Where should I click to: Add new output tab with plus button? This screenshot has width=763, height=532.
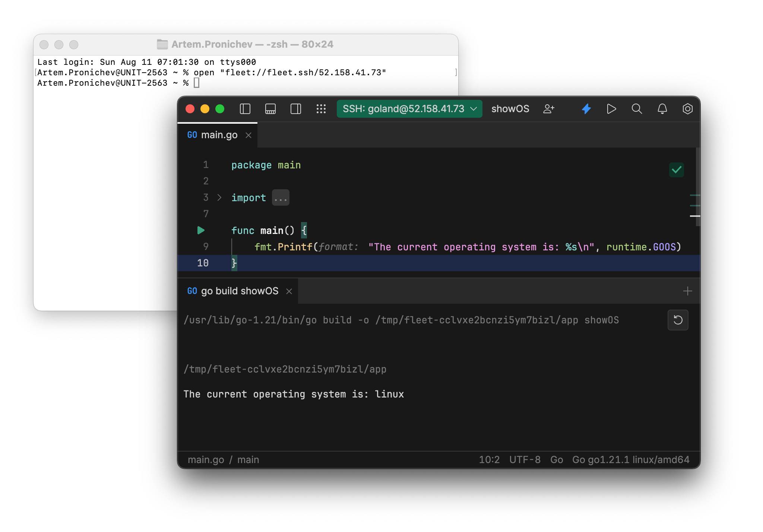click(687, 291)
